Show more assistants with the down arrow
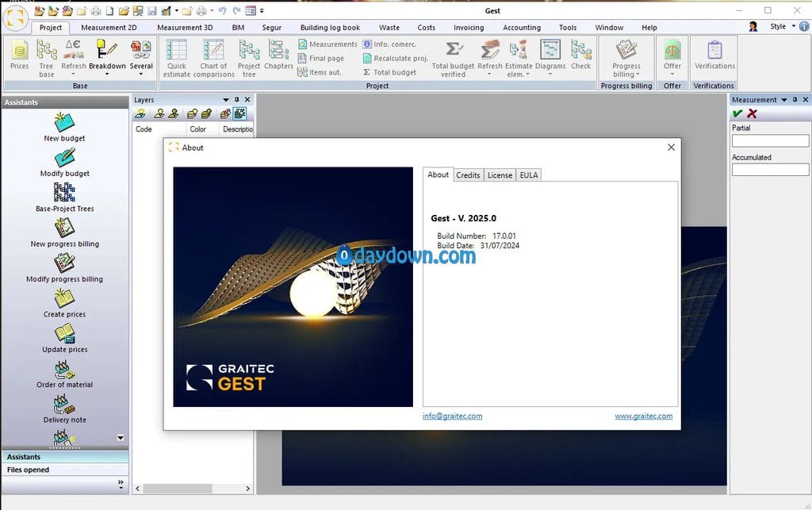 (x=121, y=438)
